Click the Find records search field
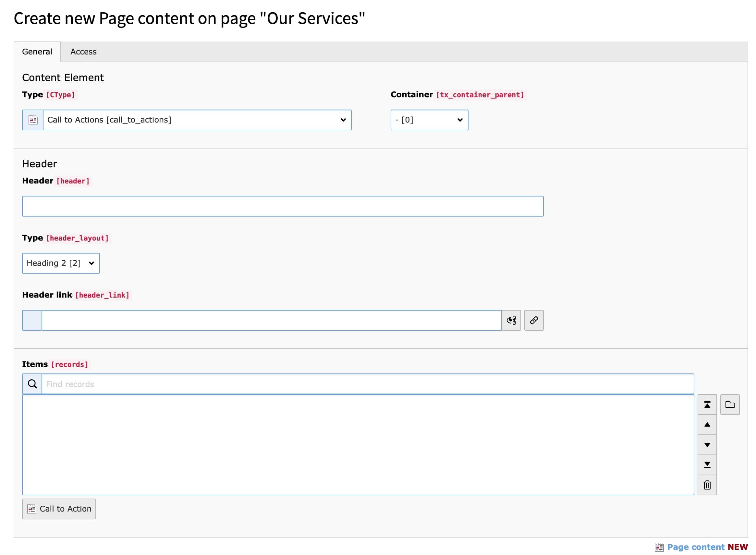Screen dimensions: 756x555 (x=367, y=384)
